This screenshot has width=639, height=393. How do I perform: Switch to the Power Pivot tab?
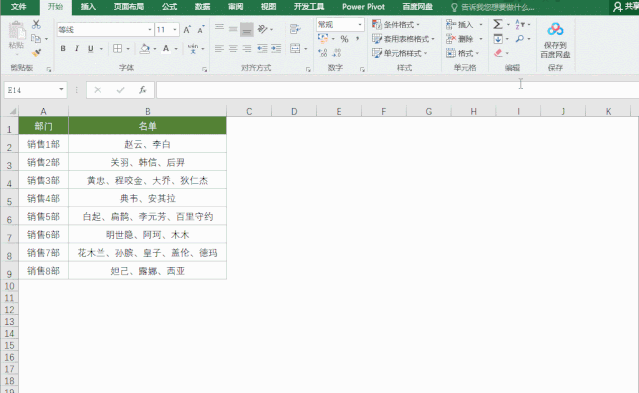pyautogui.click(x=363, y=7)
